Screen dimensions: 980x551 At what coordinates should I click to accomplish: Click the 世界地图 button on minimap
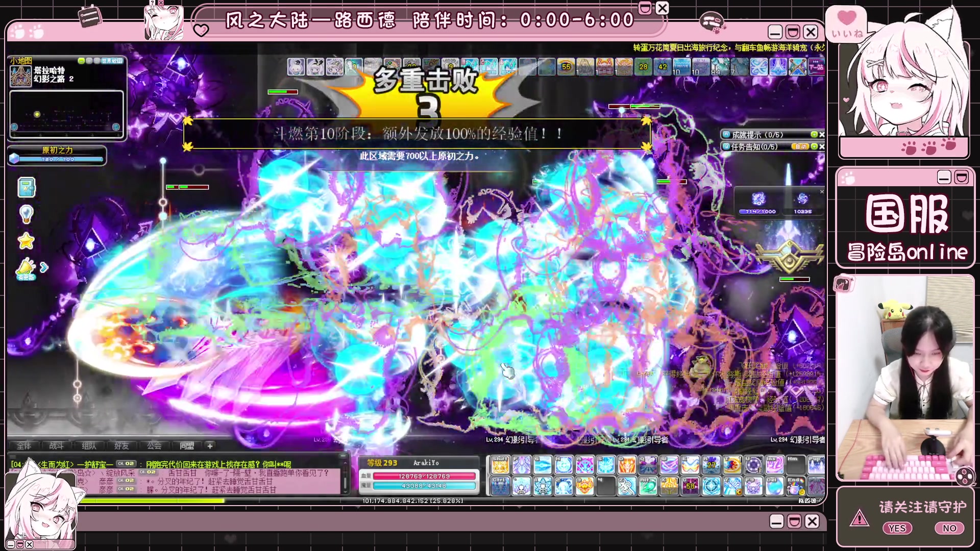pyautogui.click(x=112, y=61)
